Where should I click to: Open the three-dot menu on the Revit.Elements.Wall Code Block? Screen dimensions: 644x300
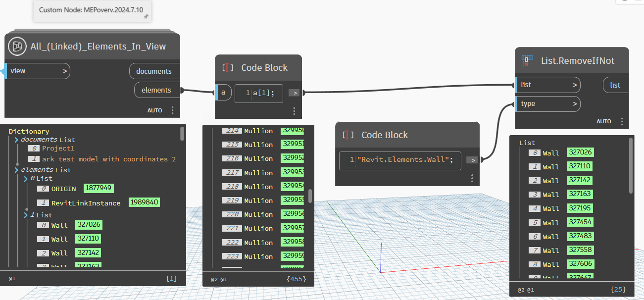tap(472, 178)
